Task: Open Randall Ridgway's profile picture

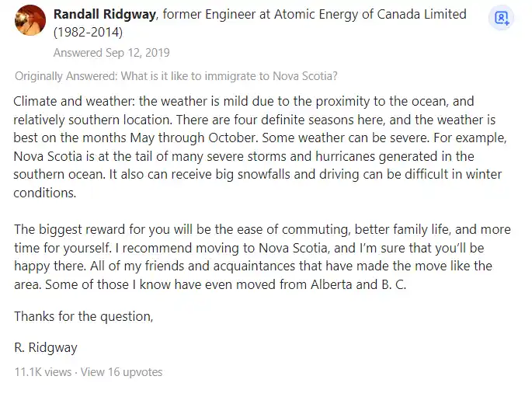Action: point(30,20)
